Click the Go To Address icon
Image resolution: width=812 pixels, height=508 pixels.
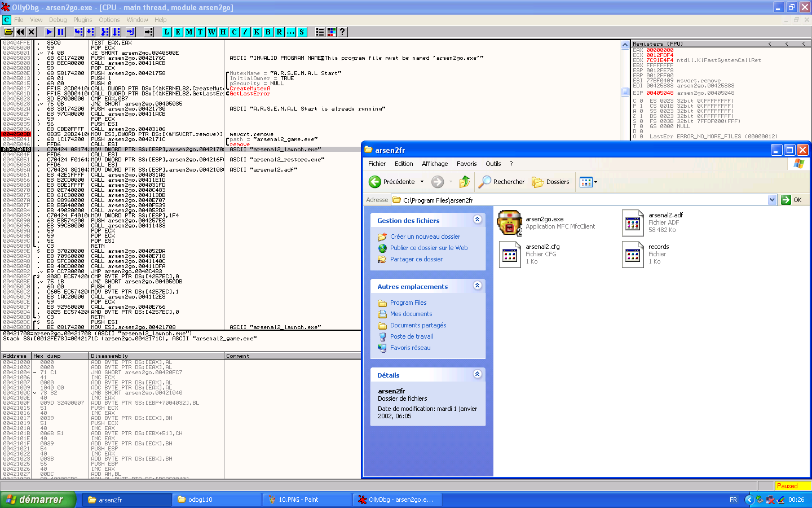pos(149,32)
